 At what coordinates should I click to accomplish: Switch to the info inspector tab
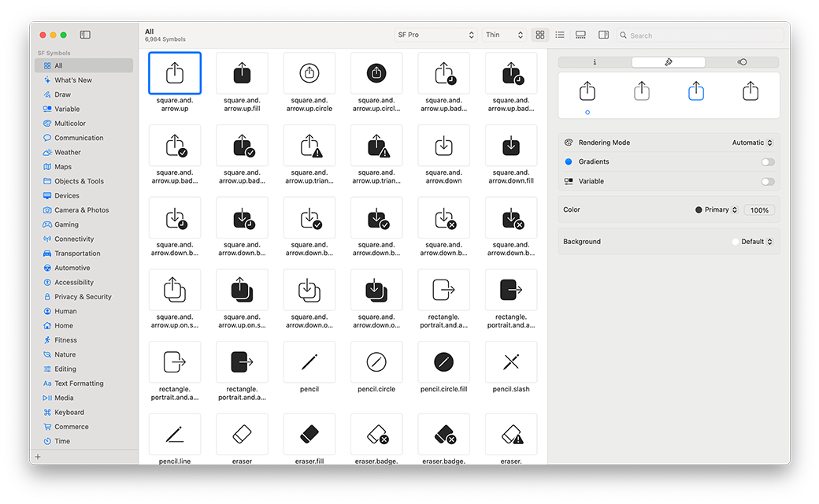pyautogui.click(x=595, y=62)
